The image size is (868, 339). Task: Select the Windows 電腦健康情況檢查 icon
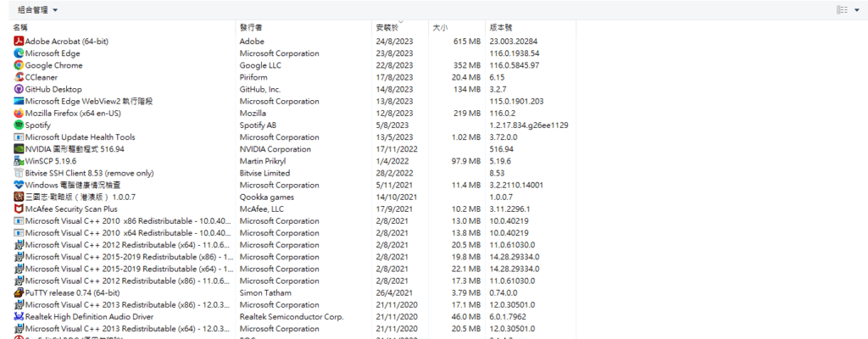[x=19, y=185]
